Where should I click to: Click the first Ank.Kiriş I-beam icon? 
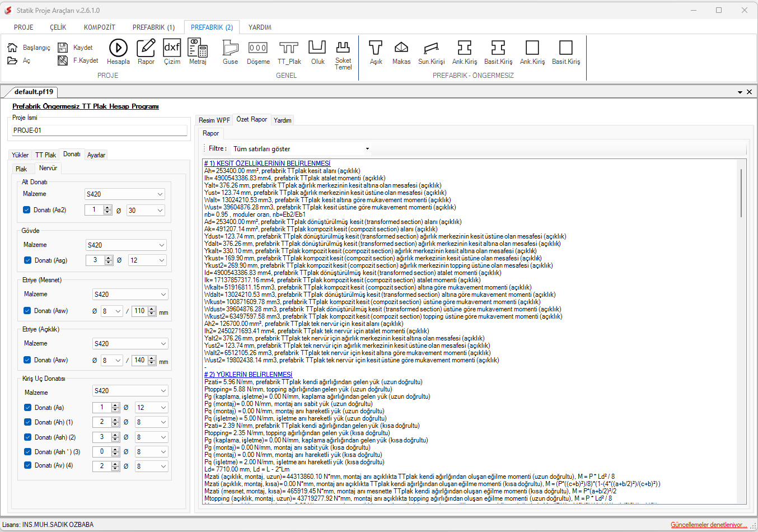(465, 48)
